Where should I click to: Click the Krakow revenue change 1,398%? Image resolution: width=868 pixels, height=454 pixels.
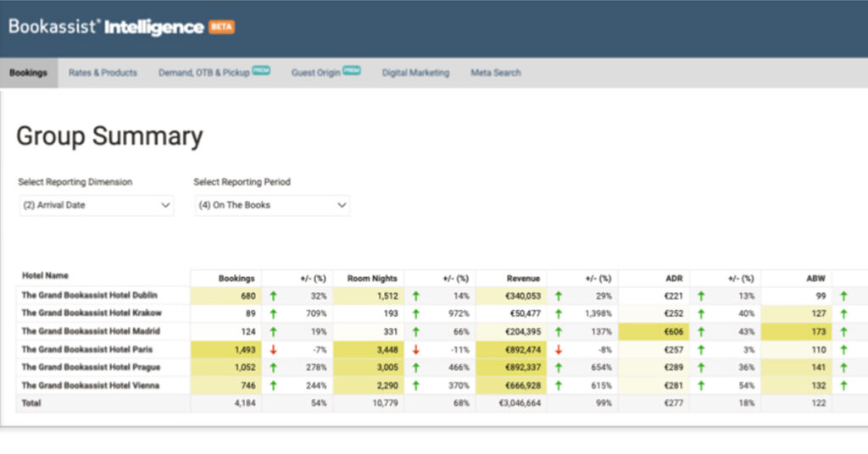point(598,313)
